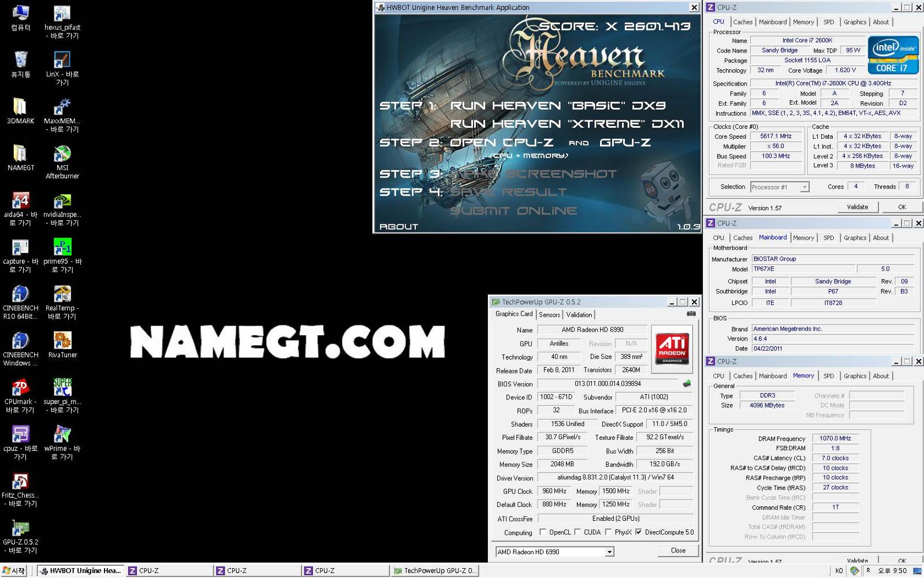924x578 pixels.
Task: Click GPU-Z BIOS Version field
Action: pyautogui.click(x=608, y=384)
